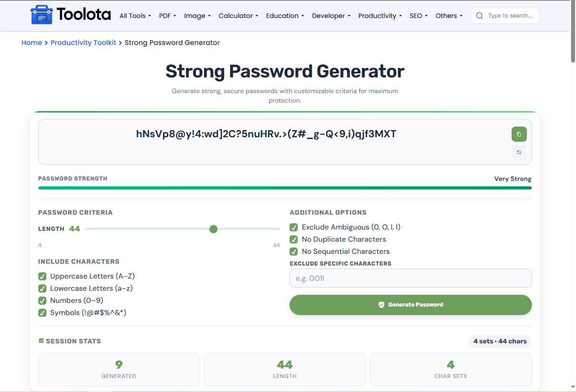This screenshot has height=392, width=576.
Task: Click the Generated count stat card
Action: (x=119, y=369)
